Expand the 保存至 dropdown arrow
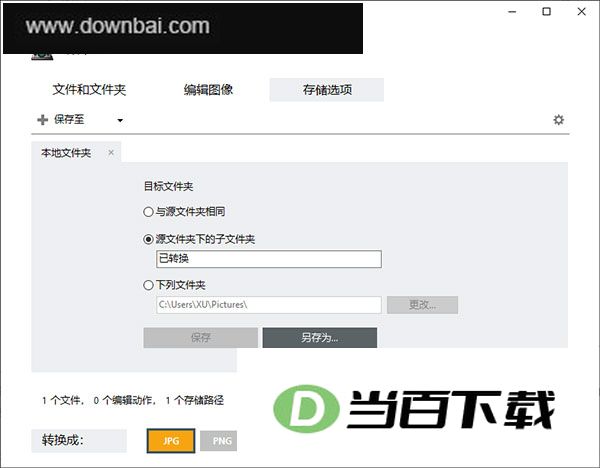 [120, 121]
